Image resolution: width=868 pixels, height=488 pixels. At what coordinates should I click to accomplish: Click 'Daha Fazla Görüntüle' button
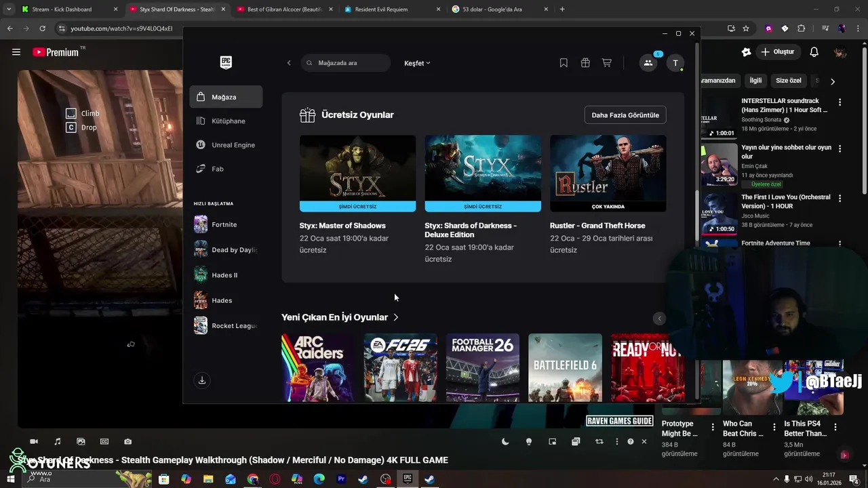click(625, 115)
